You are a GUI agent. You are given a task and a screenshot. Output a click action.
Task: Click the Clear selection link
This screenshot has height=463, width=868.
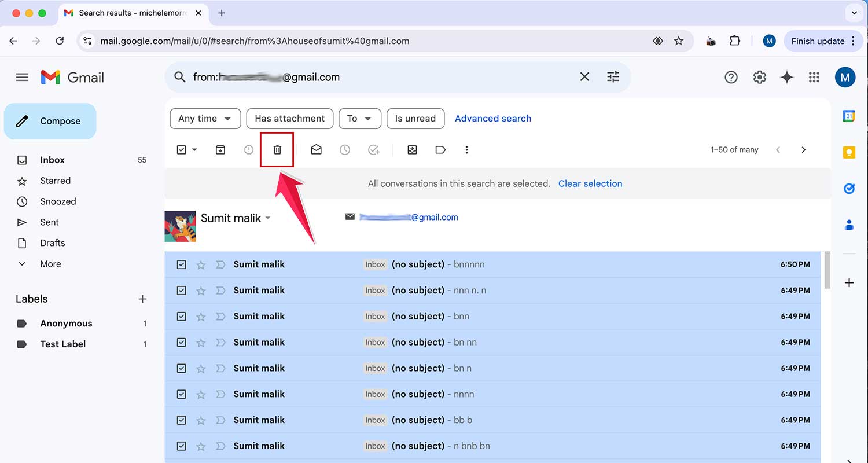(x=590, y=183)
